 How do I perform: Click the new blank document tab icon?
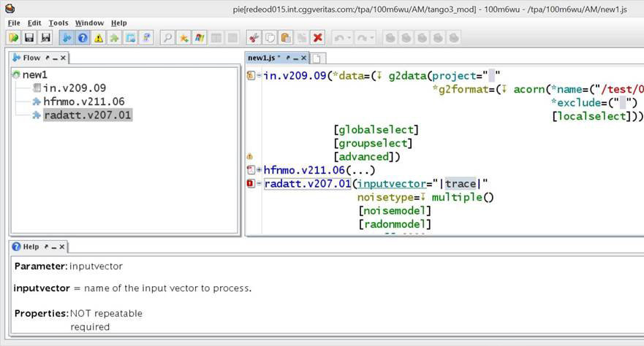point(317,58)
